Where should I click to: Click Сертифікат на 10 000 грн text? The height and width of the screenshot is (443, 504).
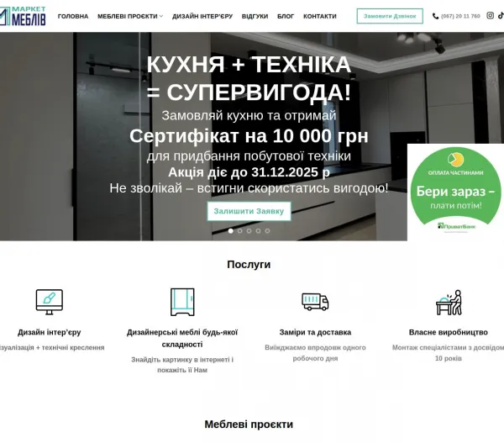(x=249, y=136)
